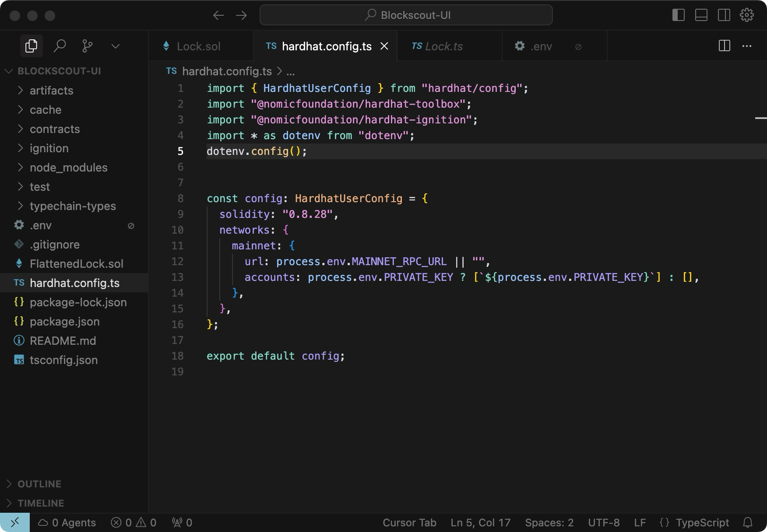The width and height of the screenshot is (767, 532).
Task: Place cursor on "export default config;" line
Action: (276, 356)
